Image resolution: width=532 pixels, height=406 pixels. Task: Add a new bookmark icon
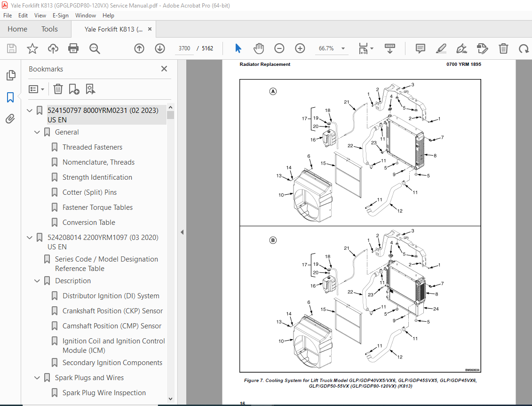(74, 89)
